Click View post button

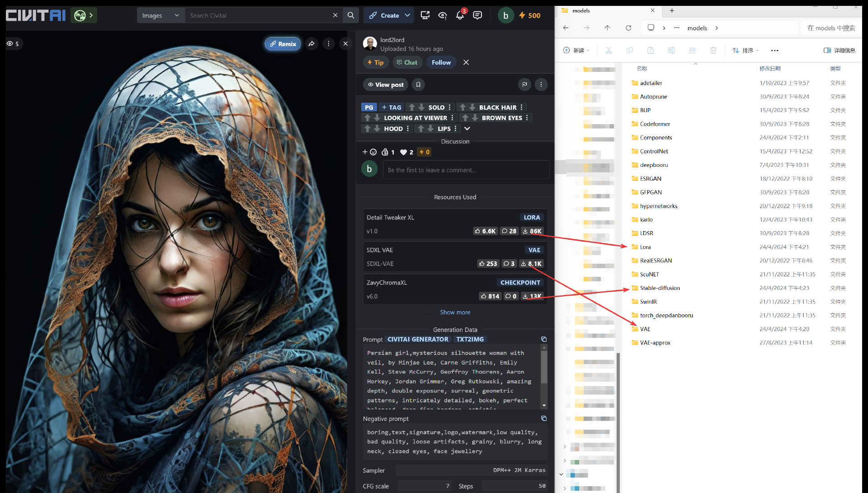point(386,85)
